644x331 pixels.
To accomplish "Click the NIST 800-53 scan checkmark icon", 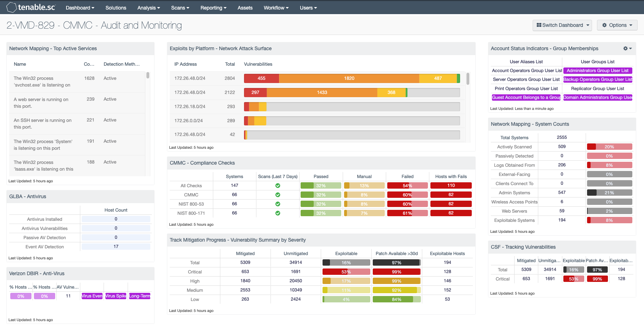I will coord(278,204).
